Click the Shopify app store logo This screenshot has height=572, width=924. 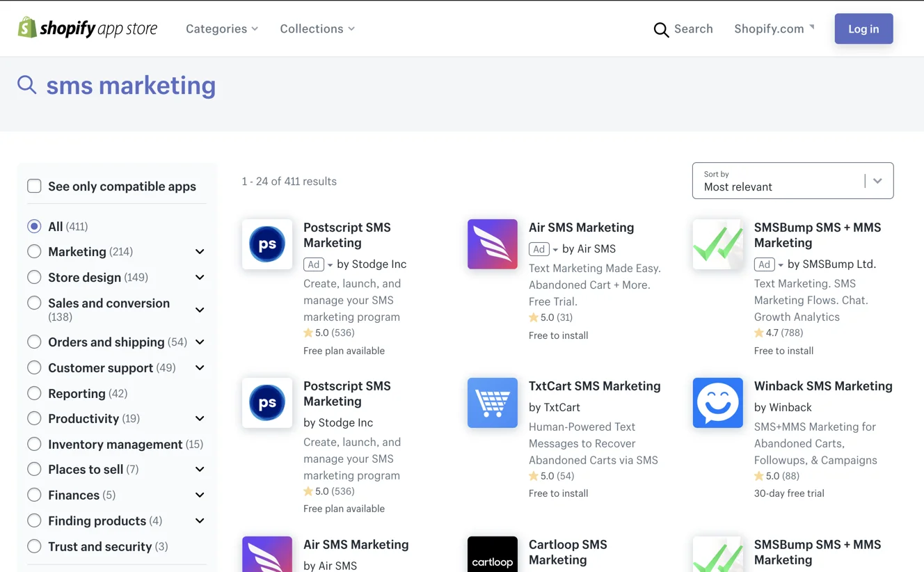(88, 29)
